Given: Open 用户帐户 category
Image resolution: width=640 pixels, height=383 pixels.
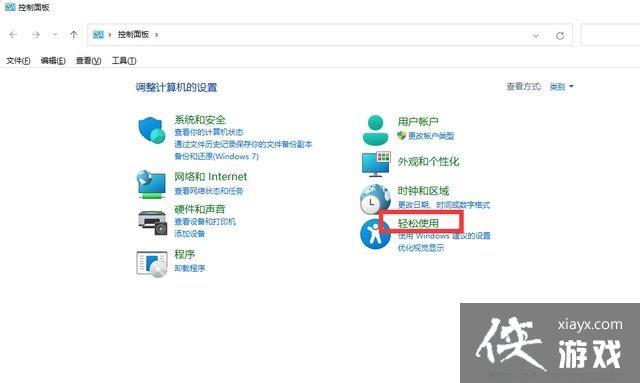Looking at the screenshot, I should pos(418,121).
